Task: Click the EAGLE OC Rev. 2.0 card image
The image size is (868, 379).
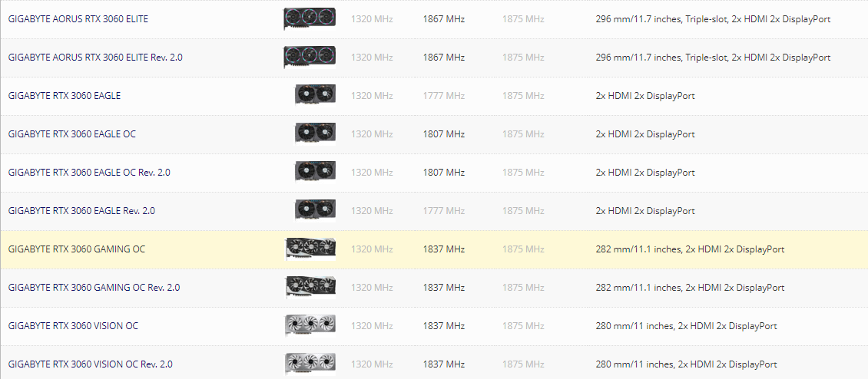Action: tap(315, 172)
